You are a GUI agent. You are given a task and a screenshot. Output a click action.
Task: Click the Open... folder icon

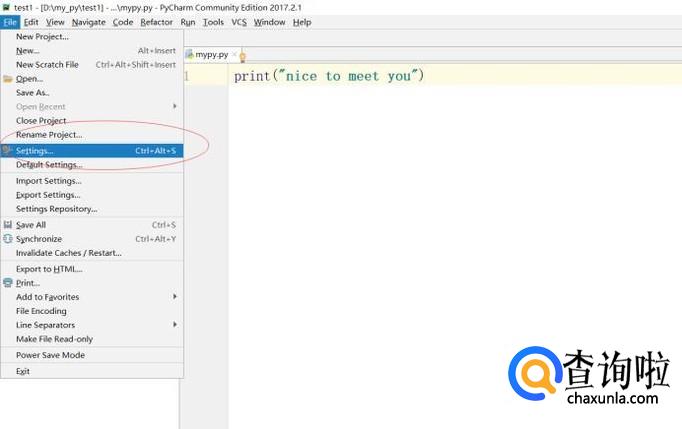click(x=8, y=79)
